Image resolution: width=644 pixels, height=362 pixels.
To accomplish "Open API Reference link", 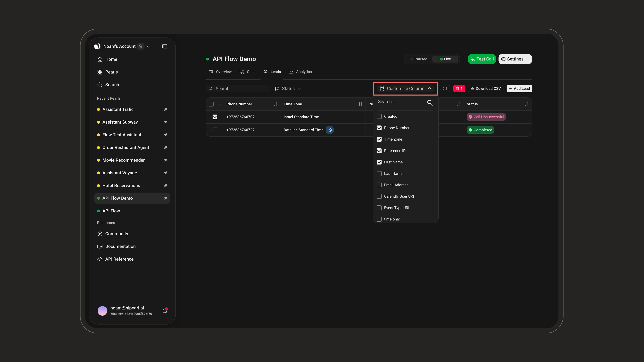I will click(119, 259).
